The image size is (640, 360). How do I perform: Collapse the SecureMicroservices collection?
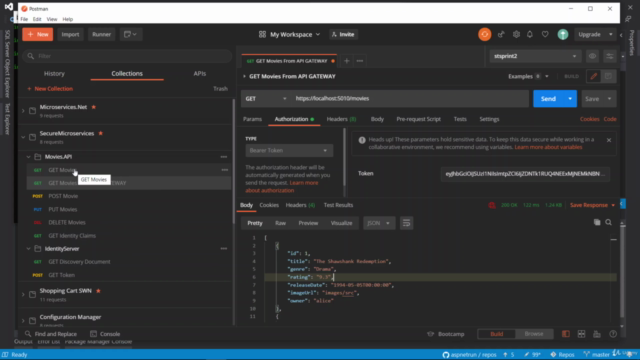(23, 137)
